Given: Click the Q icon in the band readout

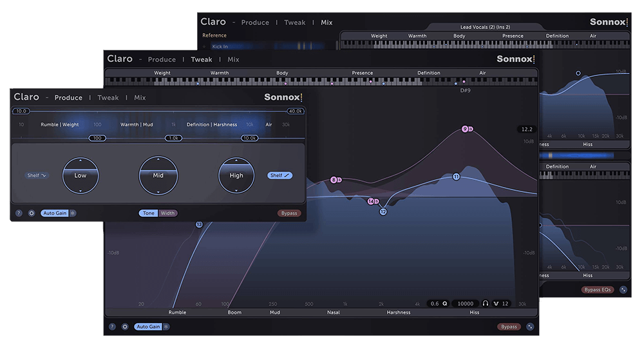Looking at the screenshot, I should [x=445, y=304].
